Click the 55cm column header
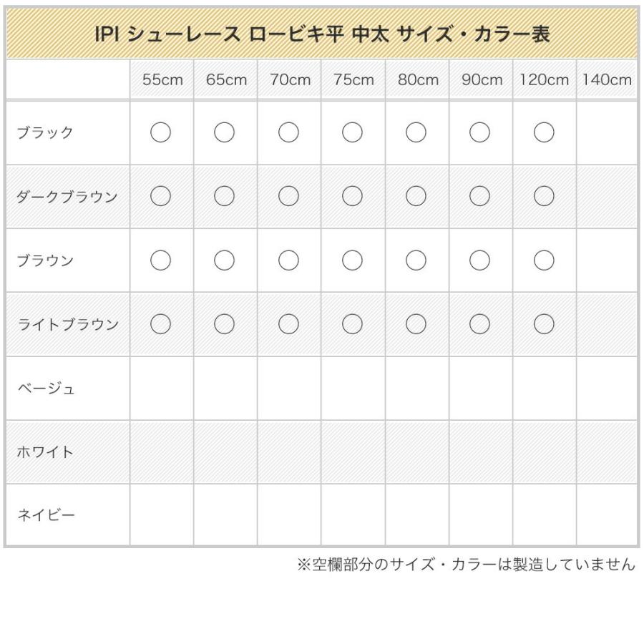The image size is (644, 644). click(162, 79)
